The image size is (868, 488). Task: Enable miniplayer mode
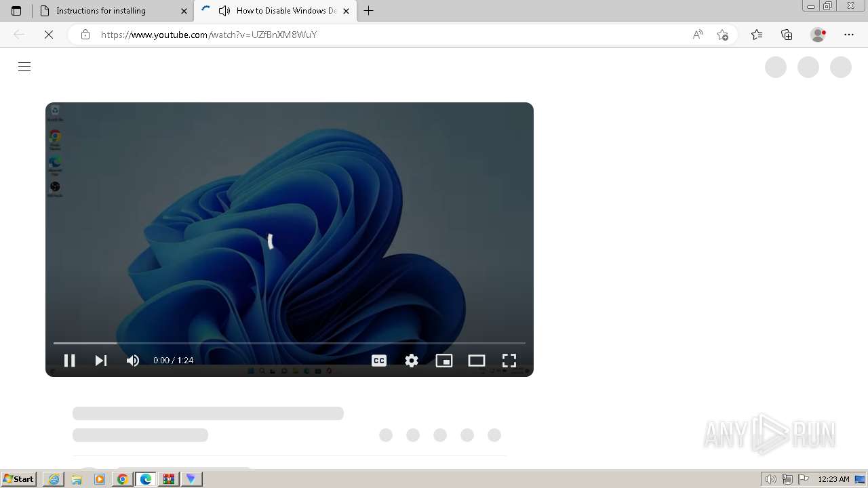coord(444,361)
